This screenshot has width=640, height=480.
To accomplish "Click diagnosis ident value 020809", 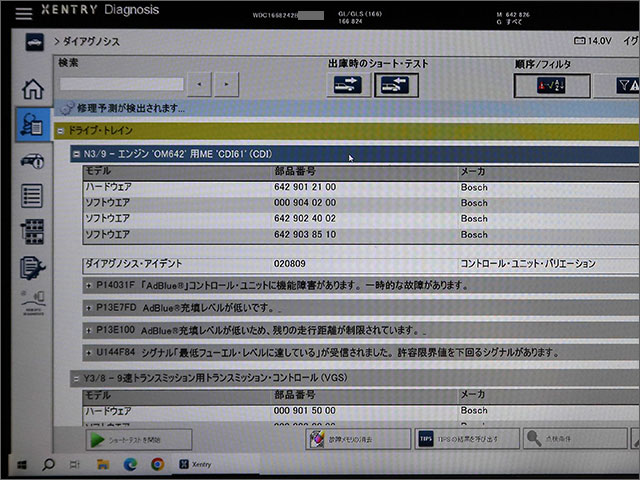I will pyautogui.click(x=289, y=264).
